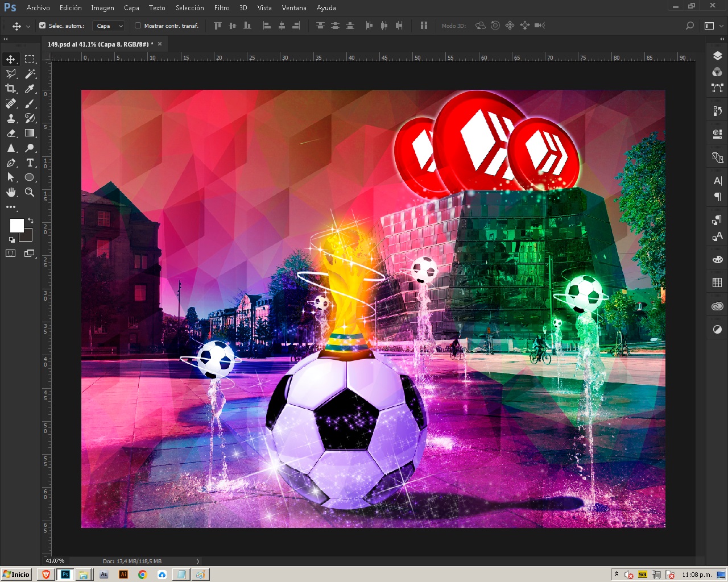Screen dimensions: 728x582
Task: Select the Polygonal Lasso tool
Action: (x=11, y=74)
